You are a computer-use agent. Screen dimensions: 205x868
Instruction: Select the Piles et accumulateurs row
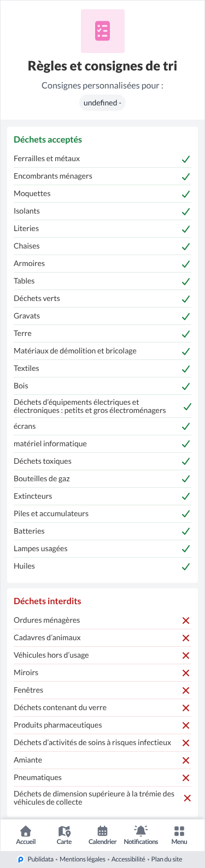click(102, 514)
